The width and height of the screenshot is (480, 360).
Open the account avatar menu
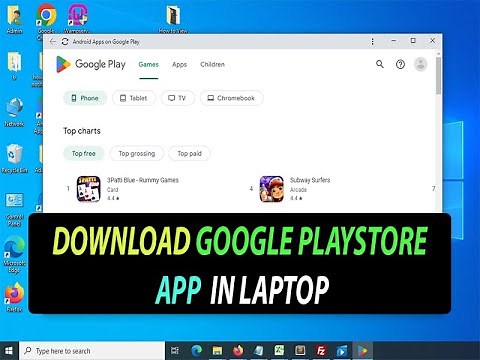coord(421,64)
